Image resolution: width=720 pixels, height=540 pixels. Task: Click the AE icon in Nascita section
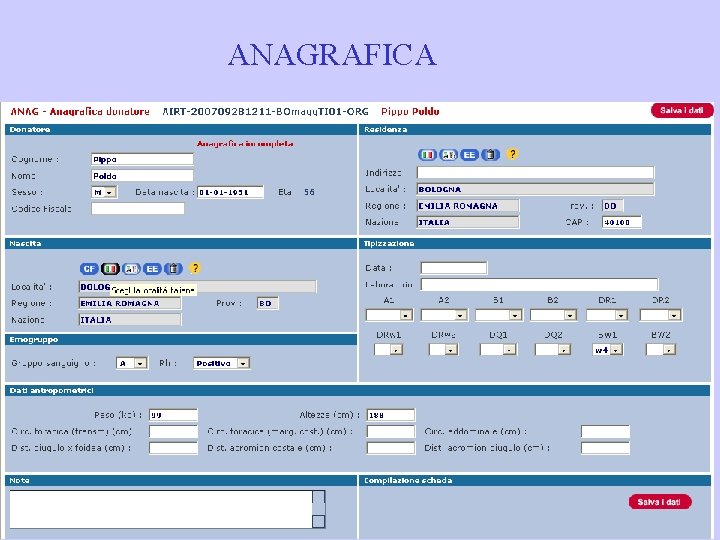(x=131, y=269)
